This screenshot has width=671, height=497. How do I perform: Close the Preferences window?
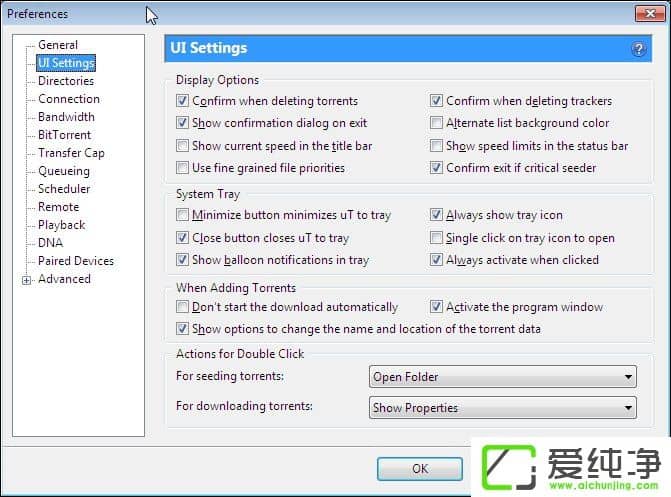coord(650,13)
